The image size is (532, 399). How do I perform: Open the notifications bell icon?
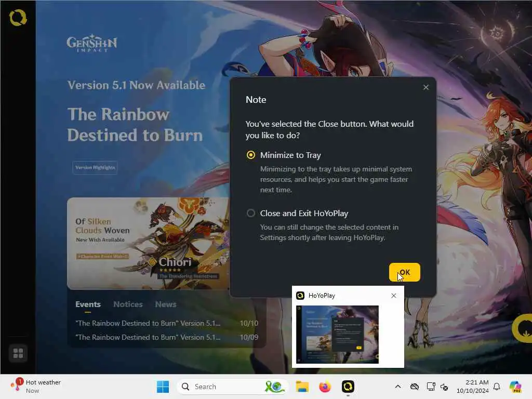pos(497,387)
